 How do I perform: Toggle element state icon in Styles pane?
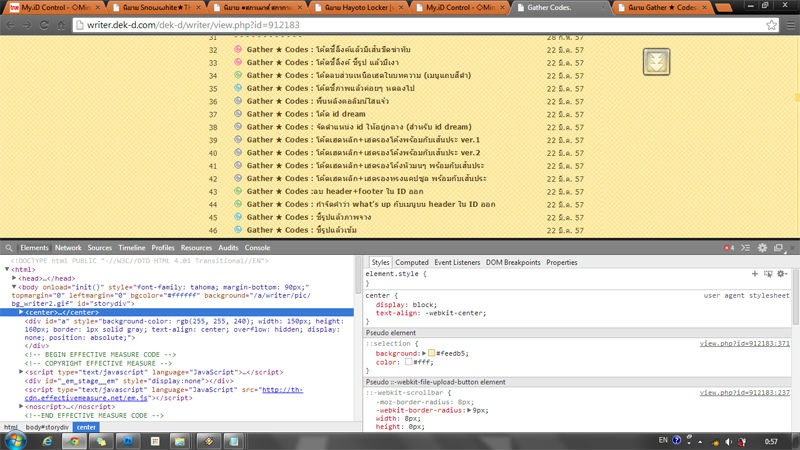pos(768,274)
